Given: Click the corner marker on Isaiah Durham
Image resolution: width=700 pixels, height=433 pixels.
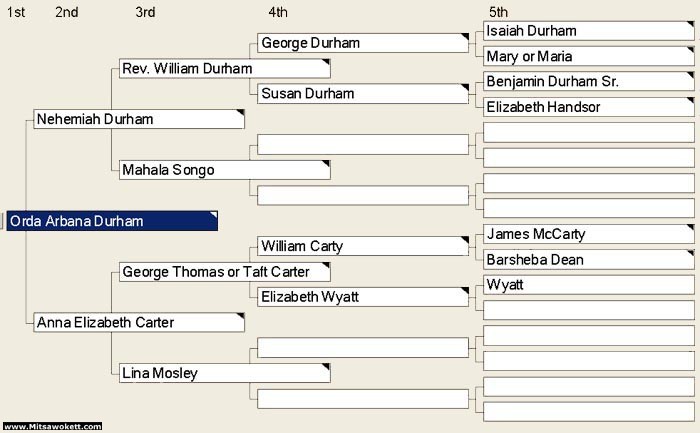Looking at the screenshot, I should [691, 24].
